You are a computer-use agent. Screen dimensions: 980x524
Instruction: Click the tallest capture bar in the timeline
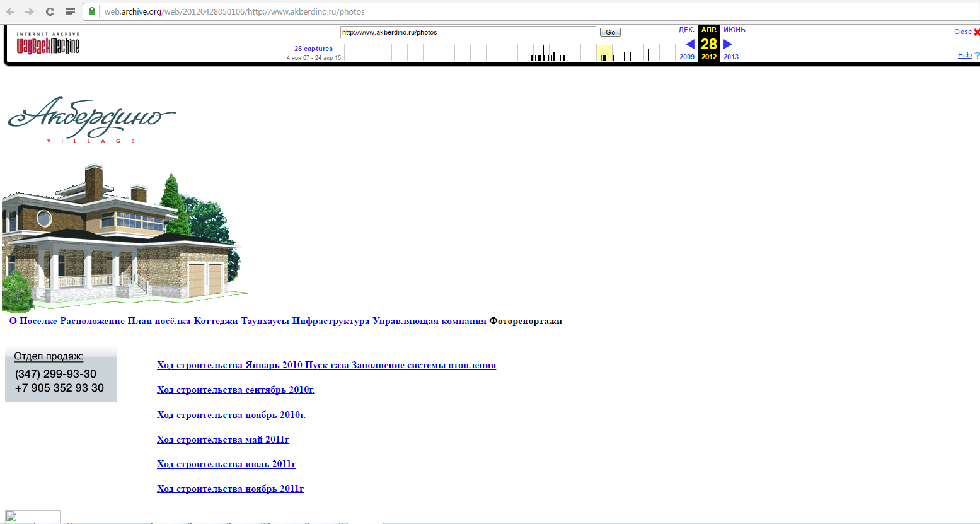[543, 53]
